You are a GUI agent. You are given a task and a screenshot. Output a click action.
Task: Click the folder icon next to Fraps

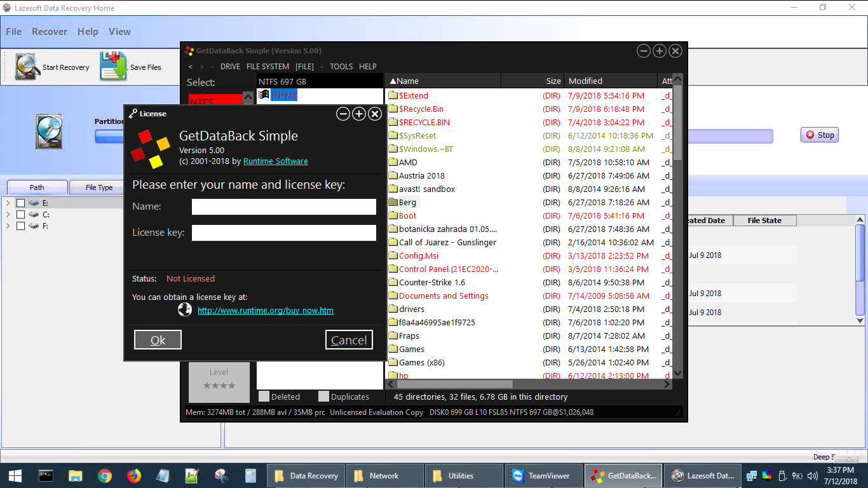393,335
